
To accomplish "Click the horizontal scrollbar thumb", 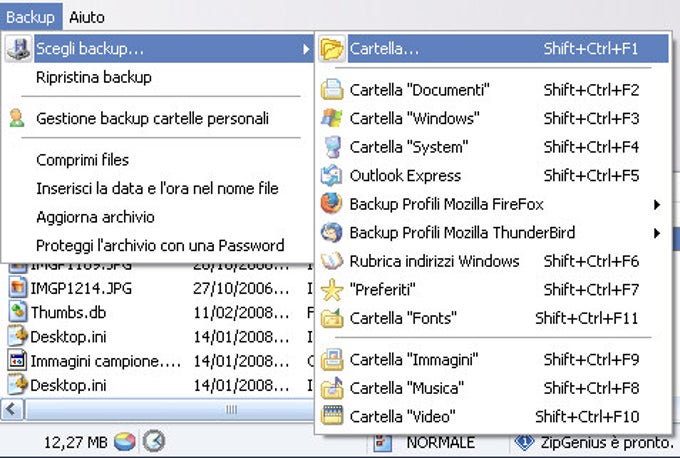I will (x=169, y=409).
